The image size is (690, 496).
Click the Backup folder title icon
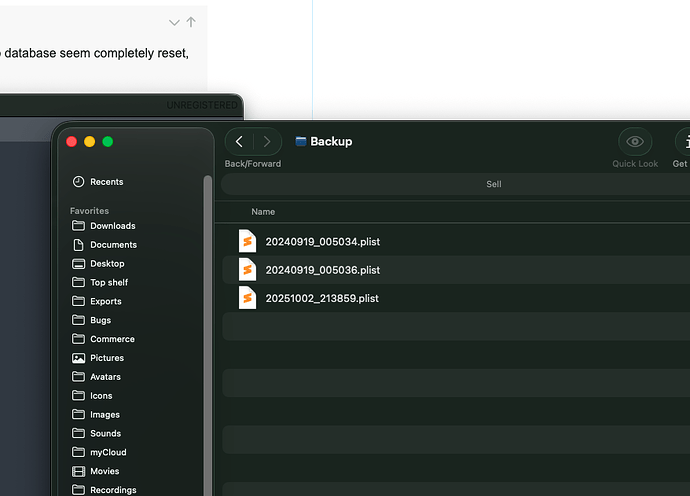point(301,141)
